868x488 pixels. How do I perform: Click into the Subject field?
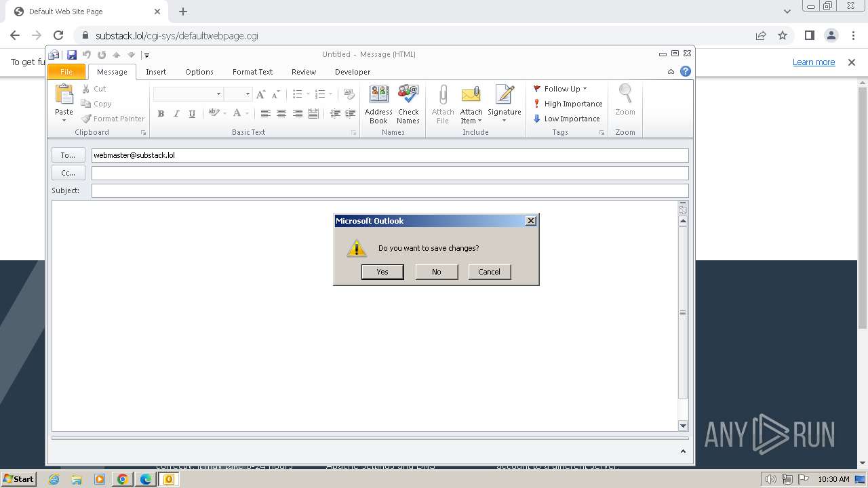pos(390,190)
